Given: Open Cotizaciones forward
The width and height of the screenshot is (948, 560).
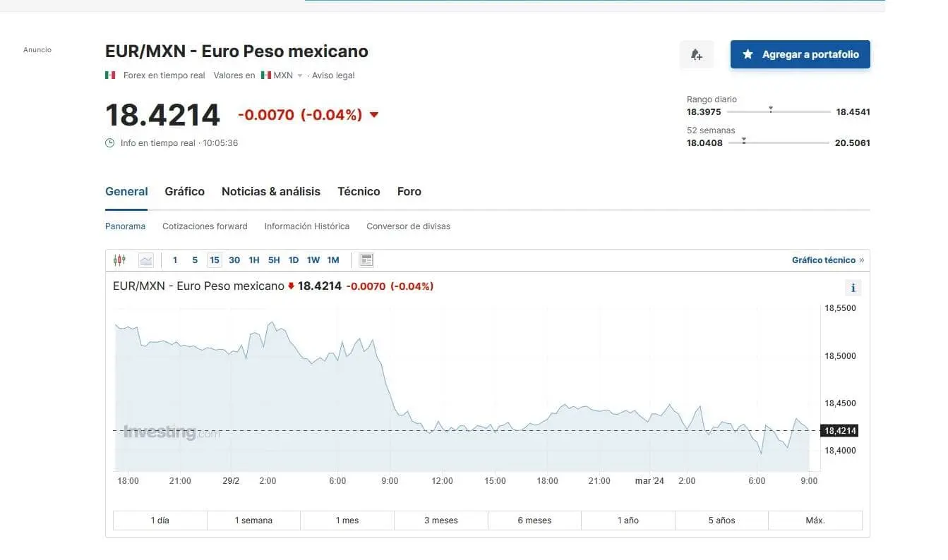Looking at the screenshot, I should pos(205,226).
